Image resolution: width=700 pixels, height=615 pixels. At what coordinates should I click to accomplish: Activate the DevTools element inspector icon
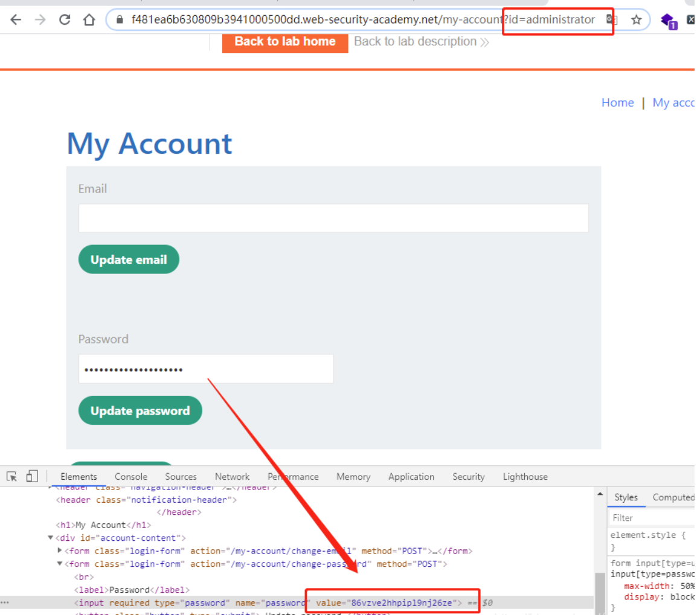[x=11, y=477]
